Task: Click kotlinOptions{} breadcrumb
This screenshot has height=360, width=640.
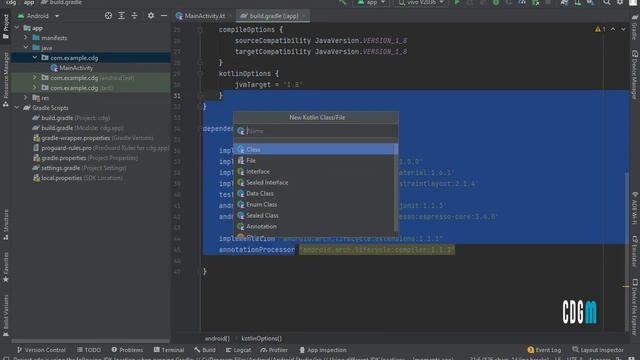Action: pos(262,338)
